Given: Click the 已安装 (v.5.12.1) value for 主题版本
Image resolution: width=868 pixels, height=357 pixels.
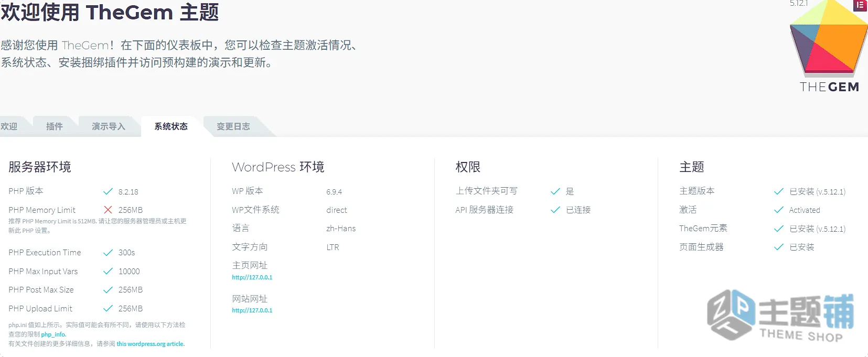Looking at the screenshot, I should click(x=818, y=191).
